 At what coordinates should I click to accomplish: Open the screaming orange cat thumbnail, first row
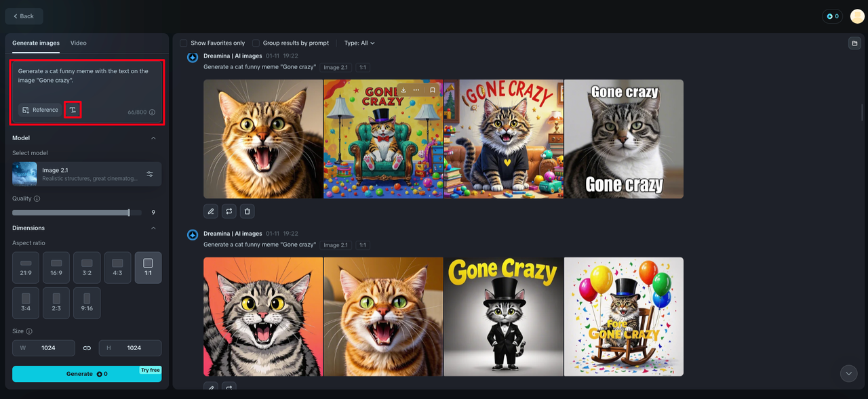tap(263, 139)
